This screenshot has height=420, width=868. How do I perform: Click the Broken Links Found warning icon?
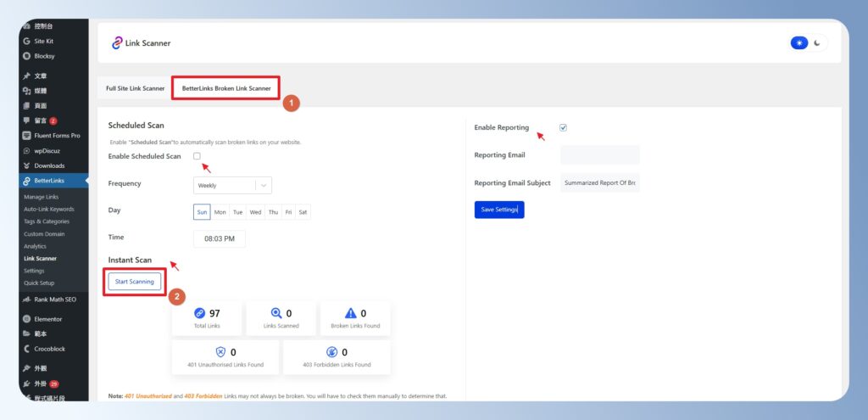(350, 313)
